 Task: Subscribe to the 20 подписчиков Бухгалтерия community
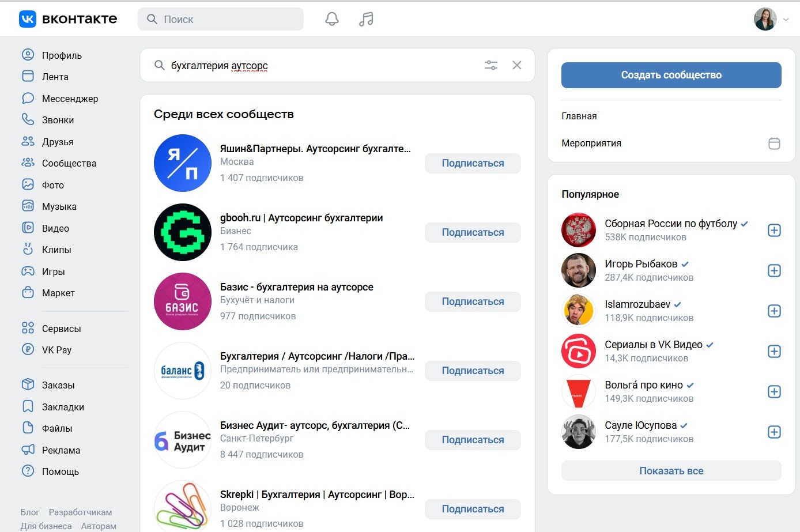click(x=473, y=371)
